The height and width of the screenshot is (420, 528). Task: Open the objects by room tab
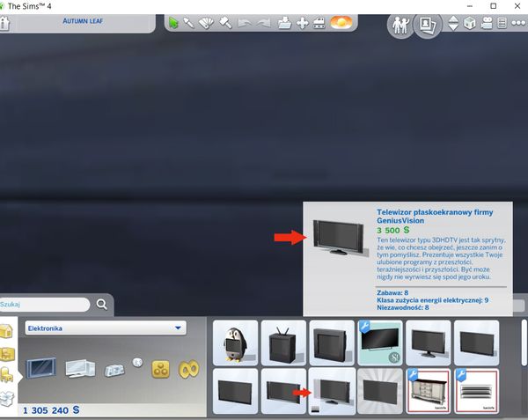pos(7,355)
